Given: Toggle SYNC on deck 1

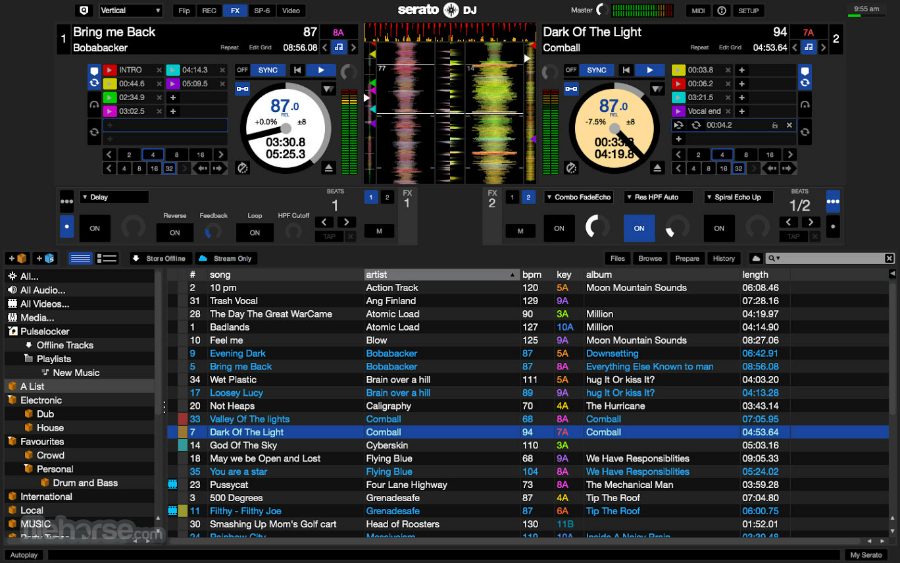Looking at the screenshot, I should [267, 70].
